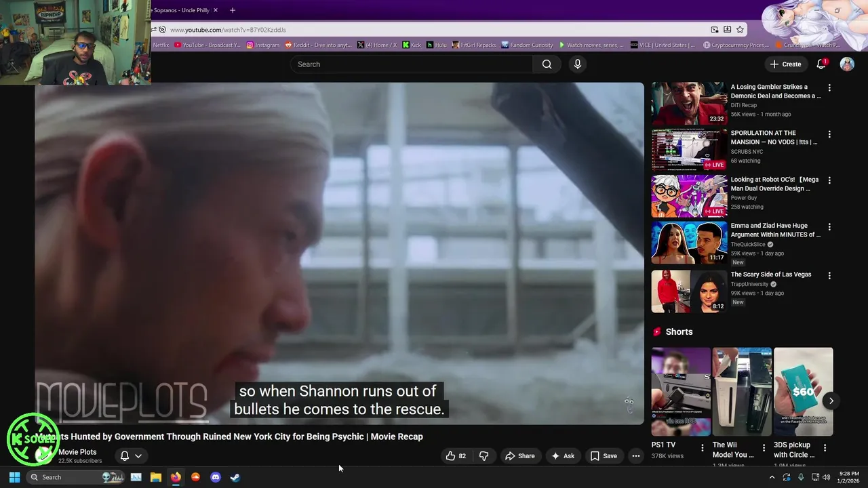Click the Windows taskbar search box
The height and width of the screenshot is (488, 868).
[77, 477]
